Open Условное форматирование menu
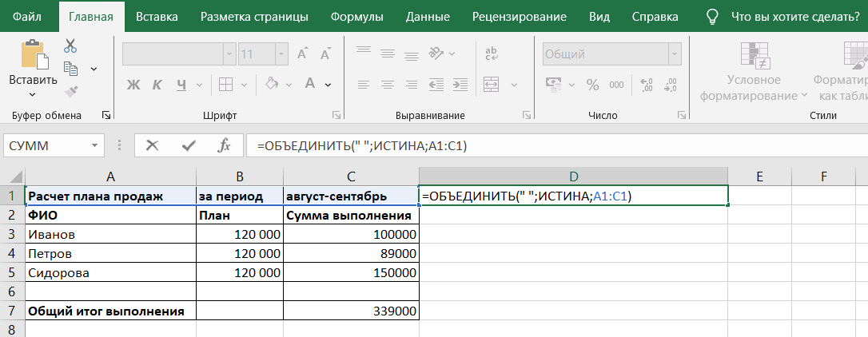Viewport: 868px width, 337px height. point(754,72)
